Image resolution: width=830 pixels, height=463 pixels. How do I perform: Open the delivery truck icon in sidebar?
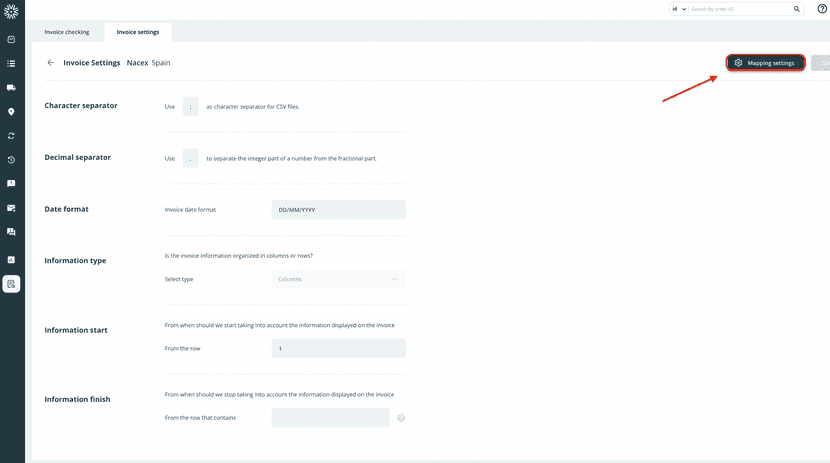point(12,88)
